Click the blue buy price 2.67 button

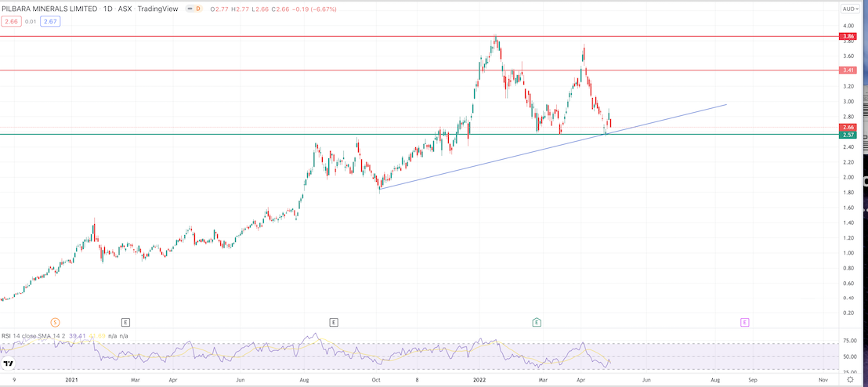click(51, 21)
